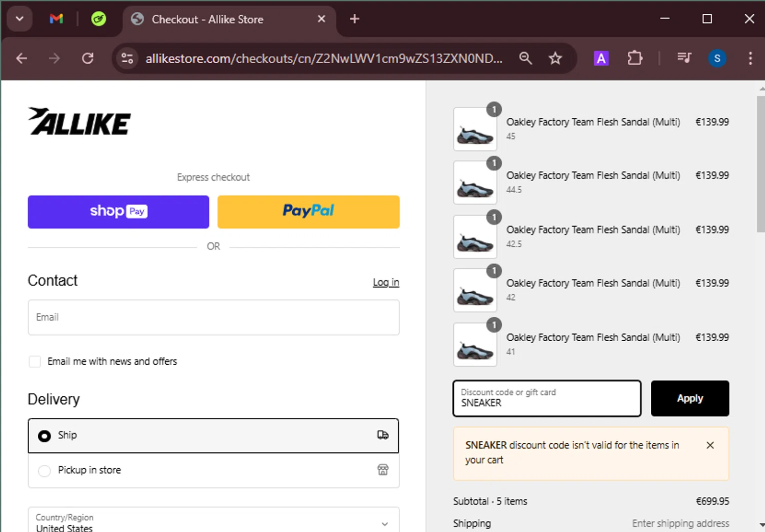The width and height of the screenshot is (765, 532).
Task: Apply the SNEAKER discount code
Action: [690, 398]
